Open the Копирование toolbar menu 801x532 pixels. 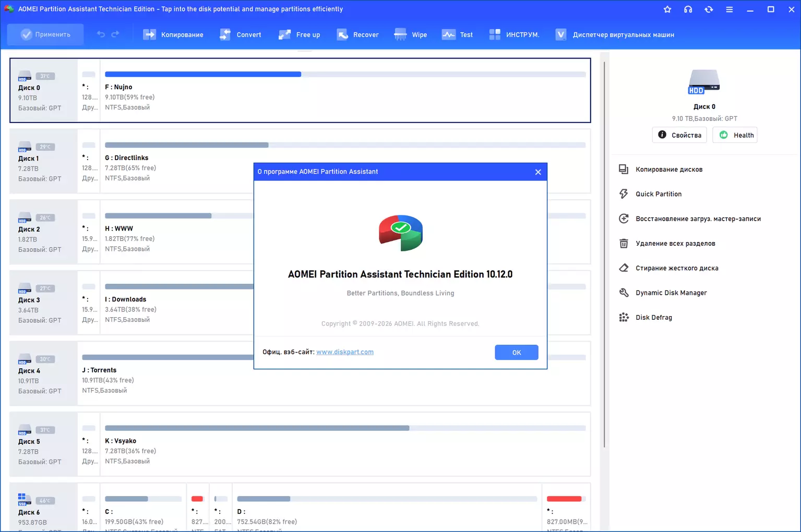(x=173, y=34)
